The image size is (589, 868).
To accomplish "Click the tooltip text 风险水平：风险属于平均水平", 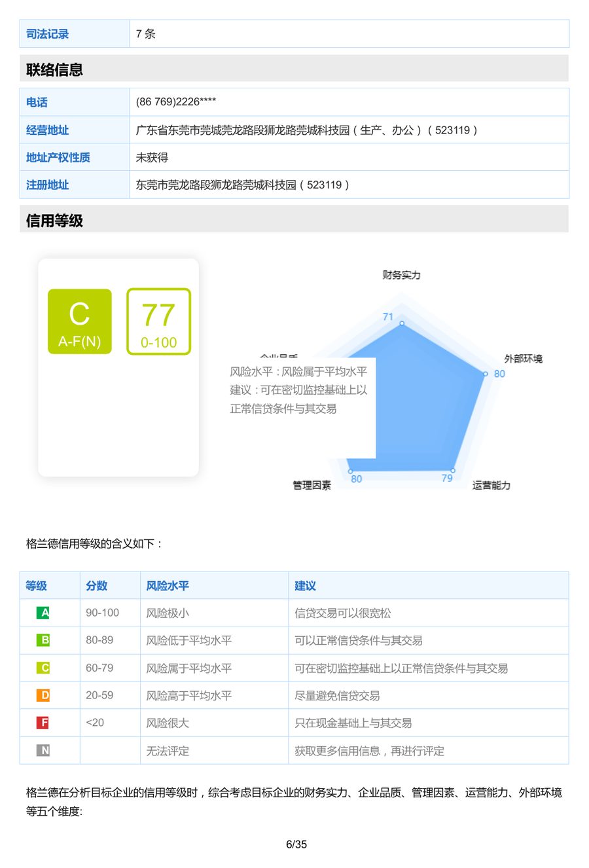I will 298,372.
